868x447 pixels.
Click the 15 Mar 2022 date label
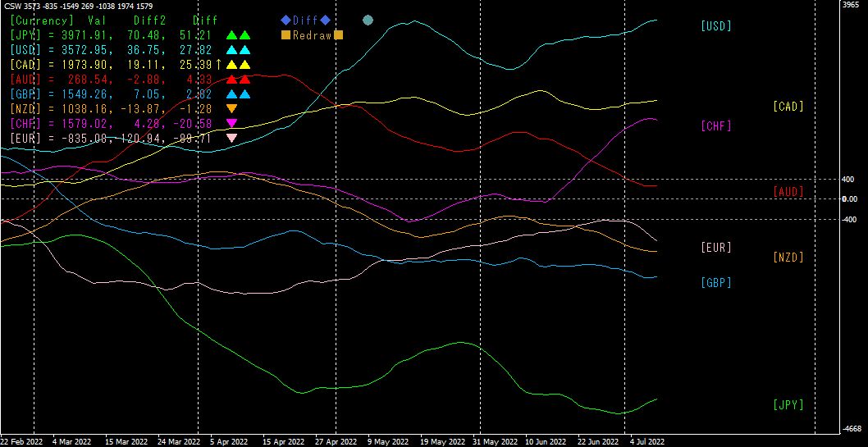[x=126, y=441]
